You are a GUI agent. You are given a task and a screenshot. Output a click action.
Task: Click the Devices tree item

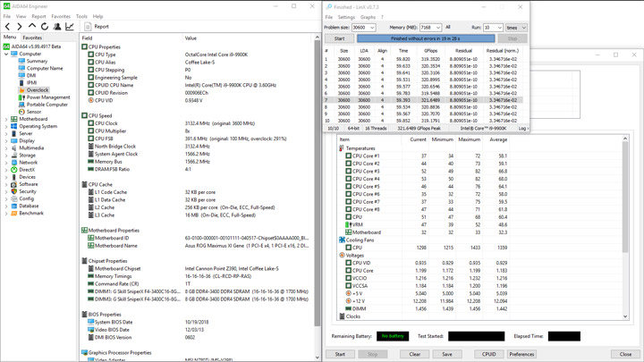[27, 177]
